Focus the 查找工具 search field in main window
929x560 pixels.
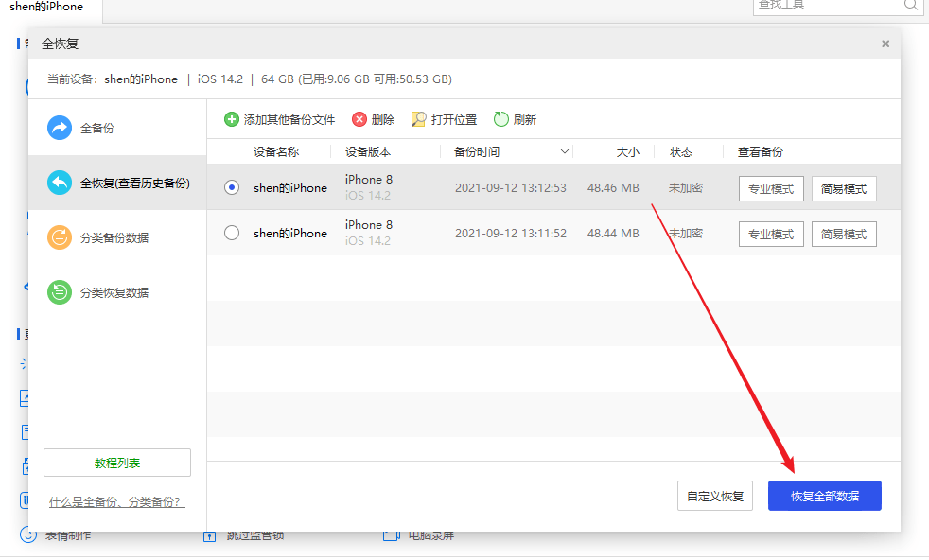click(830, 6)
